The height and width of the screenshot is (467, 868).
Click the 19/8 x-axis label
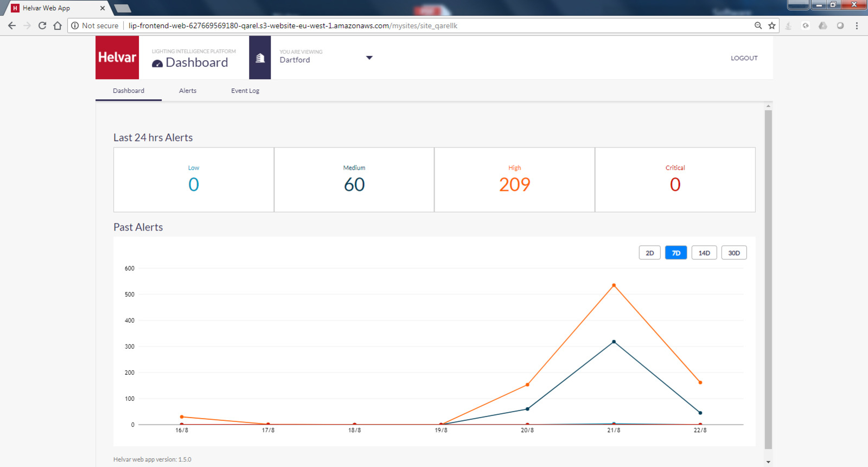click(441, 430)
